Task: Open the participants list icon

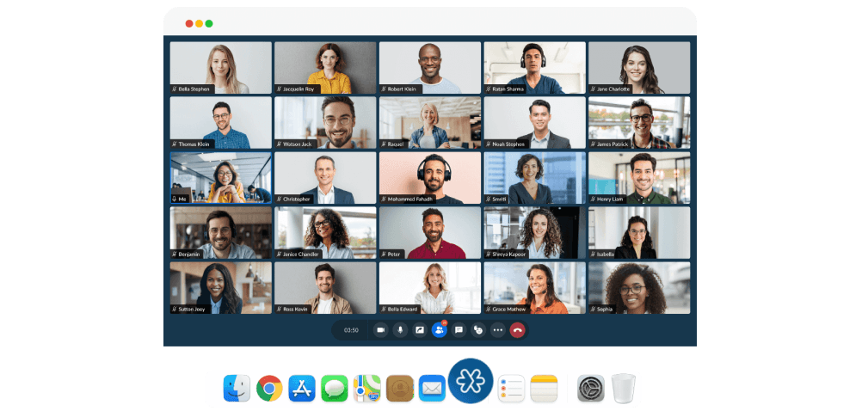Action: (439, 330)
